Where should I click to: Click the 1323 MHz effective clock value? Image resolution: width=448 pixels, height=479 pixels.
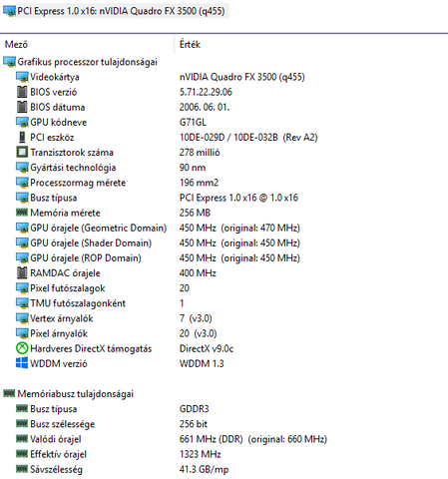point(201,454)
